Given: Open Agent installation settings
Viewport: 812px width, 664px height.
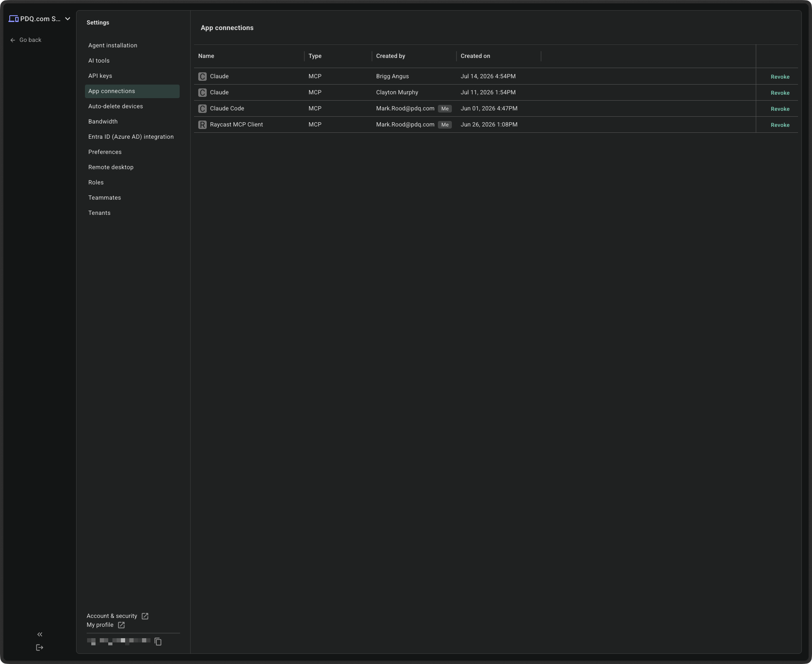Looking at the screenshot, I should coord(132,46).
